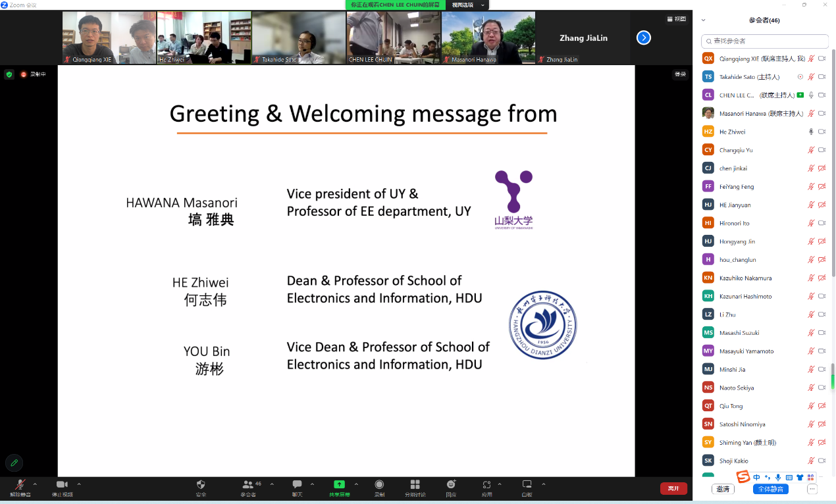Click the recording indicator (录制中)
Screen dimensions: 836x504
(x=33, y=74)
